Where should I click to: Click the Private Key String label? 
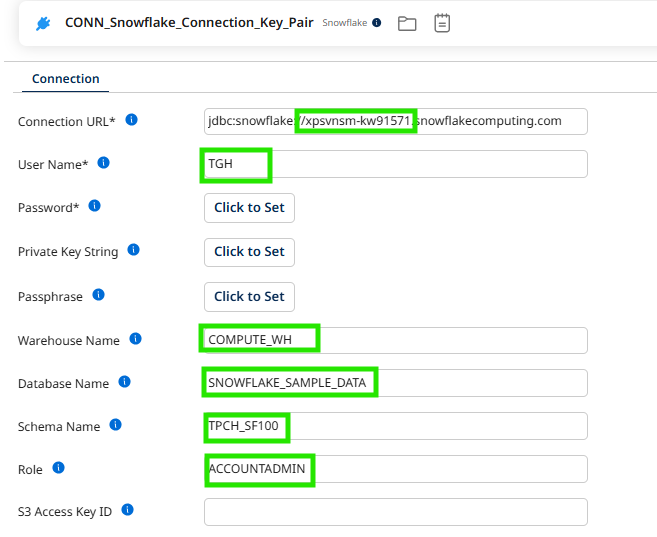[68, 252]
